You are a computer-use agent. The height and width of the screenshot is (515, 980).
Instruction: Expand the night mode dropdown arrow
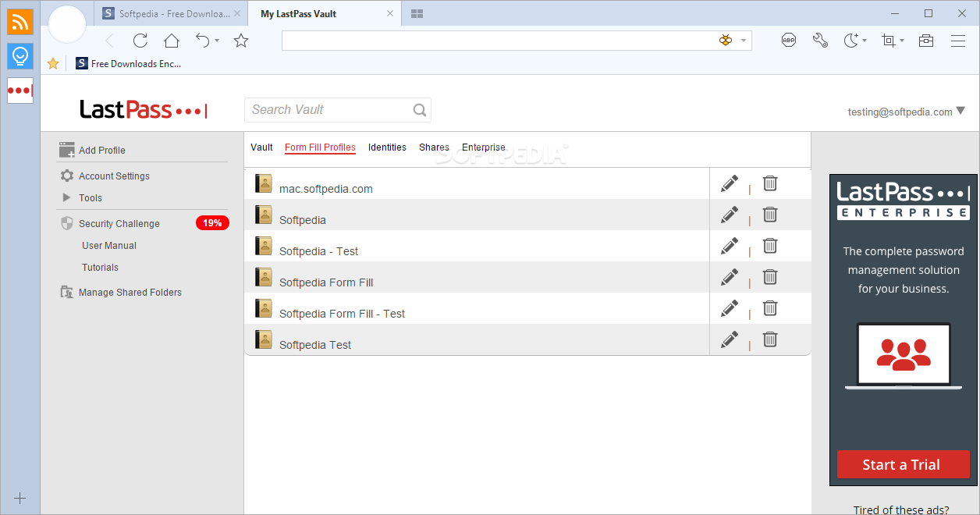pyautogui.click(x=865, y=41)
